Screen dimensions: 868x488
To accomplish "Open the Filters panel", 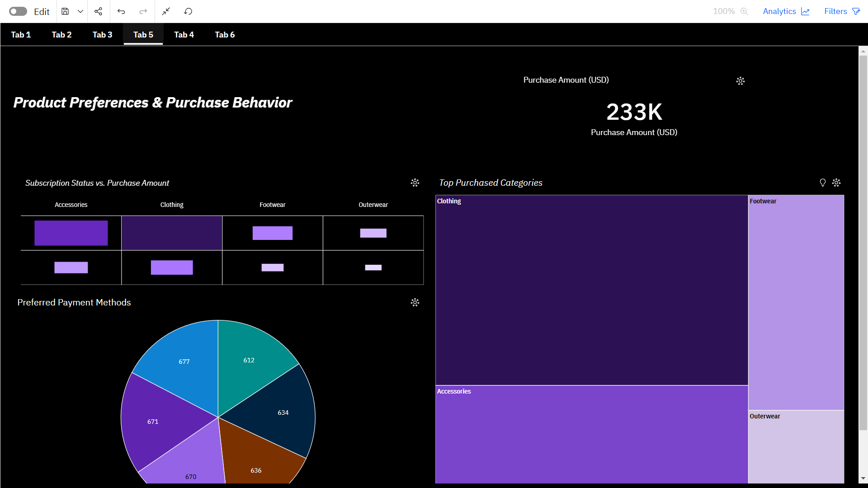I will pos(842,11).
